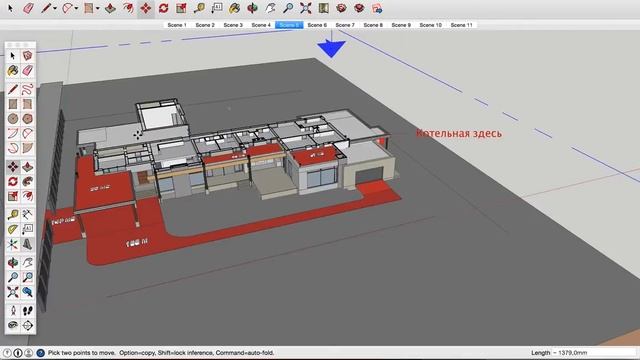Click the Rotate tool in the top toolbar
This screenshot has width=640, height=360.
(164, 8)
